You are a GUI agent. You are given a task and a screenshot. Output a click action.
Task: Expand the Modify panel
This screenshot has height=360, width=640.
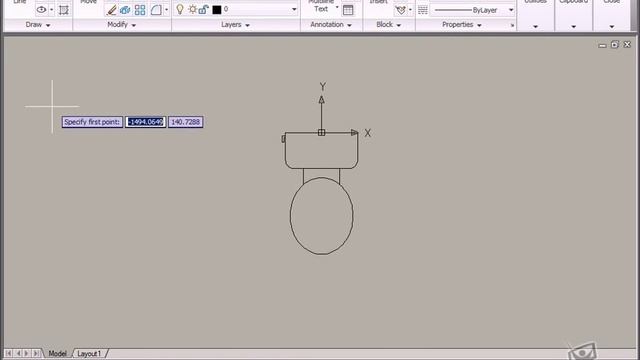click(121, 25)
